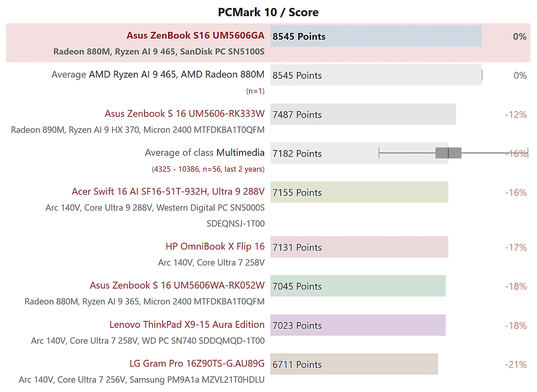Click the box plot on Multimedia average bar
This screenshot has width=537, height=392.
(x=448, y=153)
